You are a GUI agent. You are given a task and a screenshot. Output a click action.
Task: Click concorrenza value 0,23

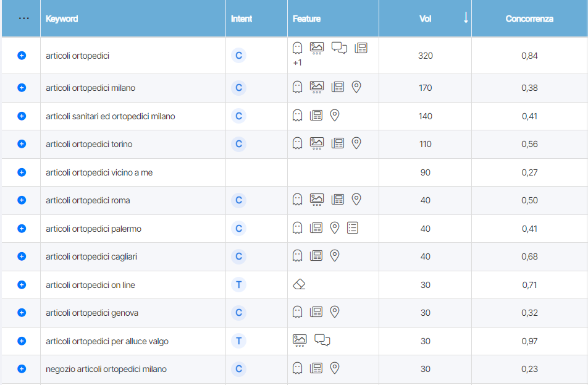point(529,369)
